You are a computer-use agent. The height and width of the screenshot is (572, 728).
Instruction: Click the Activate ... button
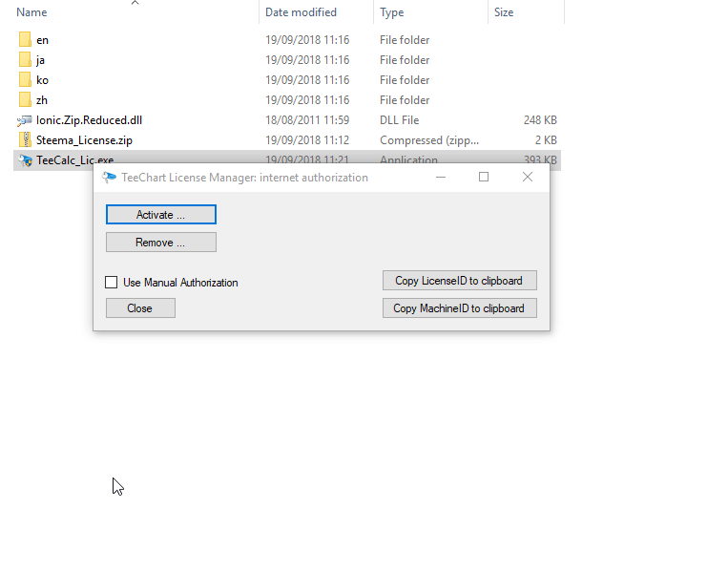click(160, 215)
